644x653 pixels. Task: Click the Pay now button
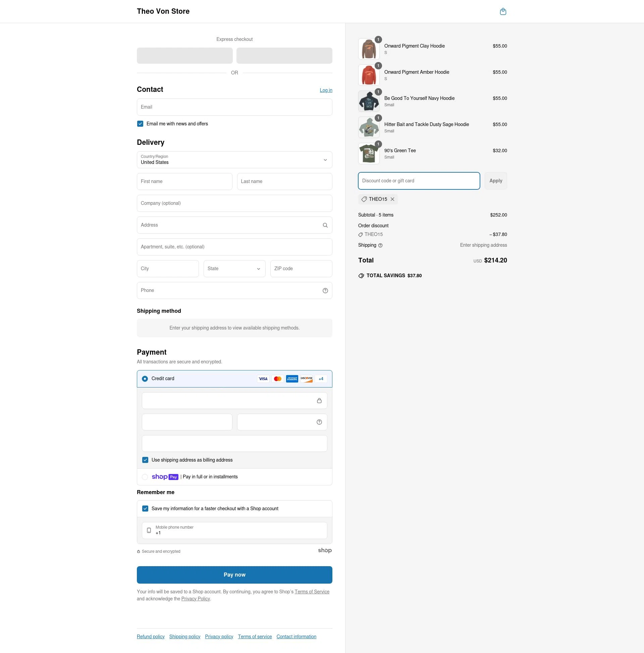pos(234,575)
